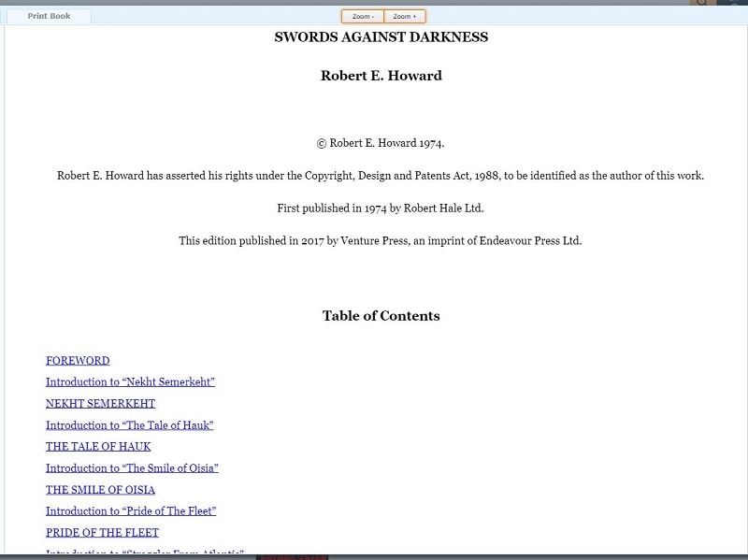The width and height of the screenshot is (748, 560).
Task: Click the Zoom - button
Action: 363,16
